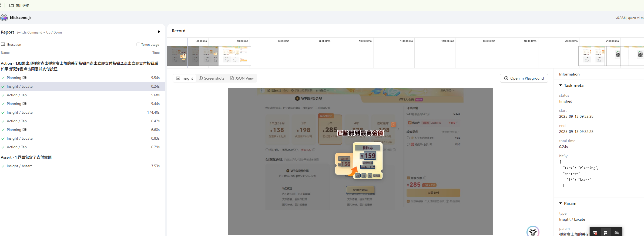
Task: Select the Insight / Assert row
Action: tap(82, 166)
